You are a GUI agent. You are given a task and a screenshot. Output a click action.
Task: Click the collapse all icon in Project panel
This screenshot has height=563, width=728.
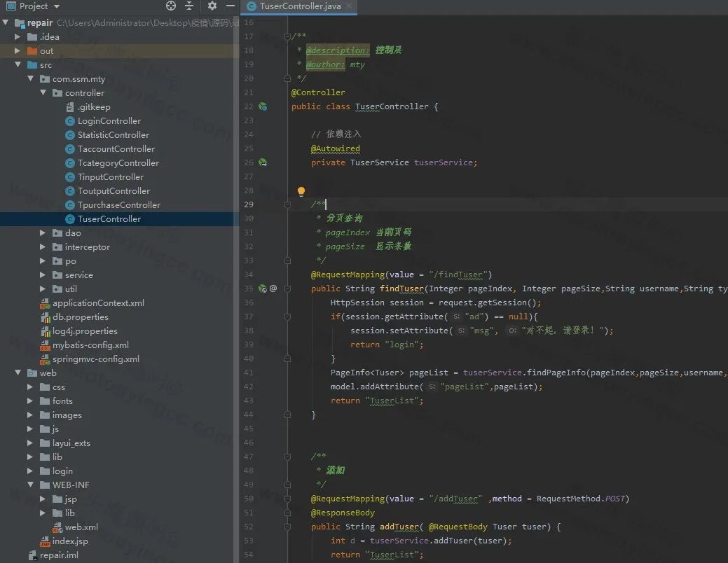tap(189, 6)
